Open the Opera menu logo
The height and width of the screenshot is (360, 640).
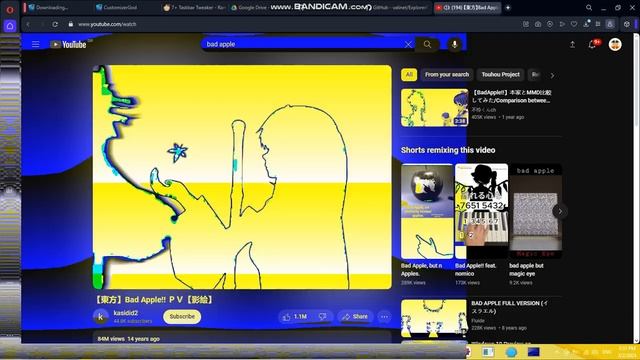pyautogui.click(x=10, y=9)
